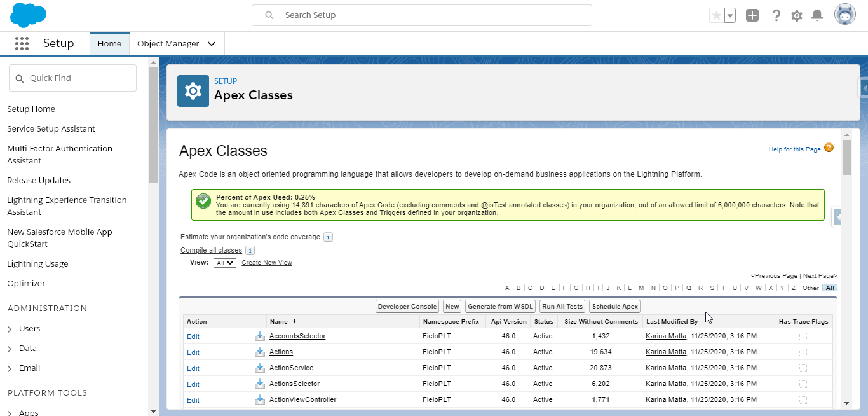
Task: Click Generate from WSDL button
Action: (x=500, y=307)
